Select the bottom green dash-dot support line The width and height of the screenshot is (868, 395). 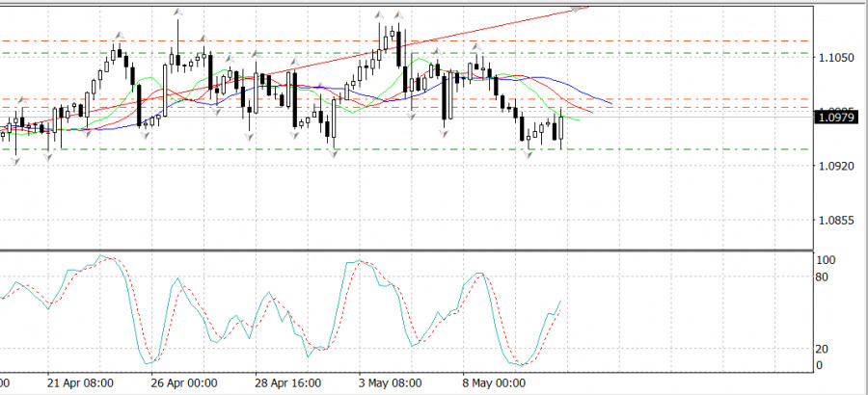[x=675, y=149]
